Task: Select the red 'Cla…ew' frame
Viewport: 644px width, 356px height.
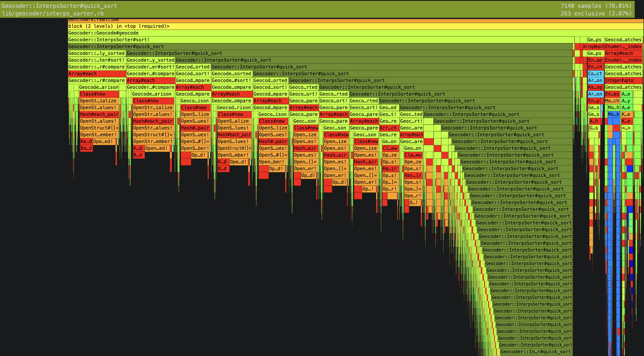Action: [413, 155]
